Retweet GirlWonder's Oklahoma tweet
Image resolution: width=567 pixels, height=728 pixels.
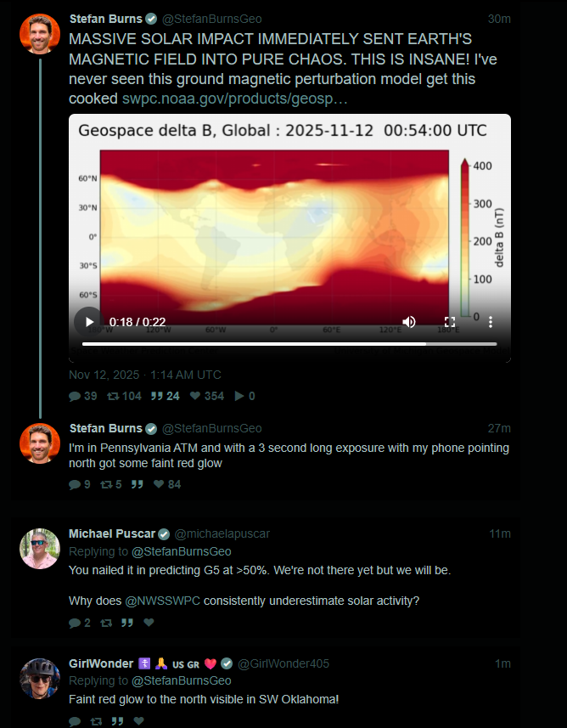96,721
